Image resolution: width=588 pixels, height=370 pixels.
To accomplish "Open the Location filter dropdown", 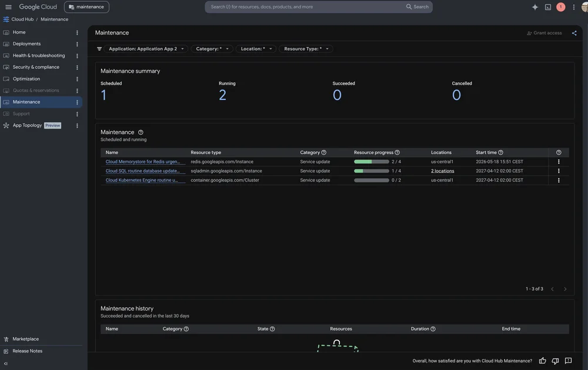I will tap(256, 49).
